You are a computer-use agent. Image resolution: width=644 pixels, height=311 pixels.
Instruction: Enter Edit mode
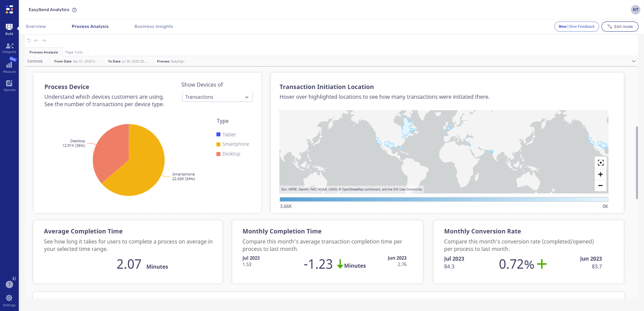pos(620,27)
